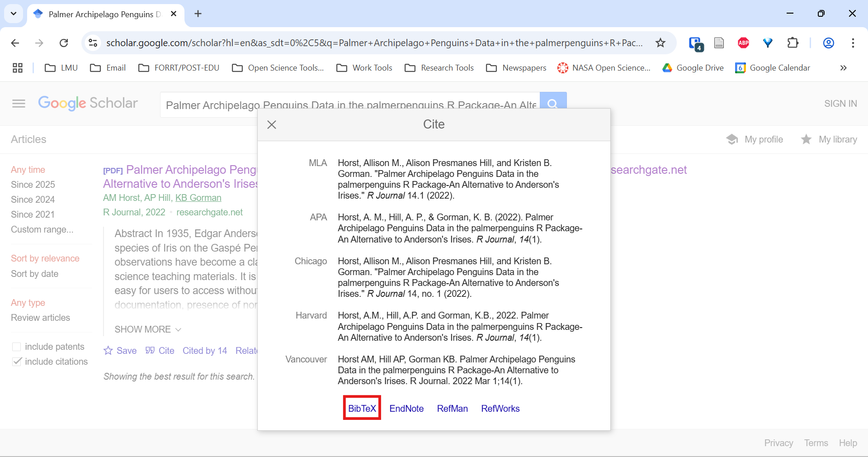Image resolution: width=868 pixels, height=457 pixels.
Task: Open author link KB Gorman
Action: coord(198,198)
